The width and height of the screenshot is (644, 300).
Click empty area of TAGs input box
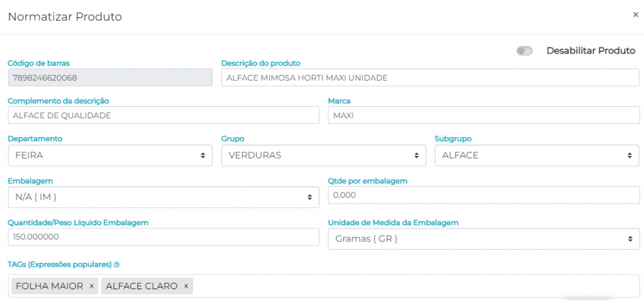[415, 286]
